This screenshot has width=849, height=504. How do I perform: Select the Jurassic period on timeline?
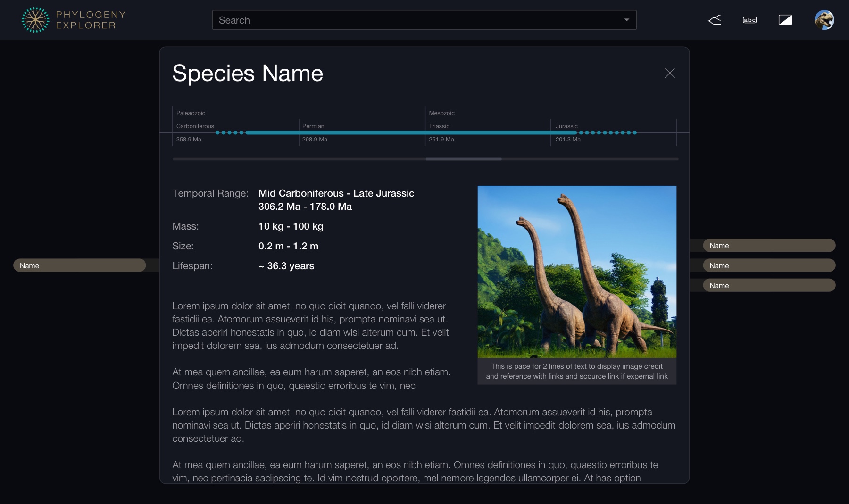pyautogui.click(x=566, y=126)
